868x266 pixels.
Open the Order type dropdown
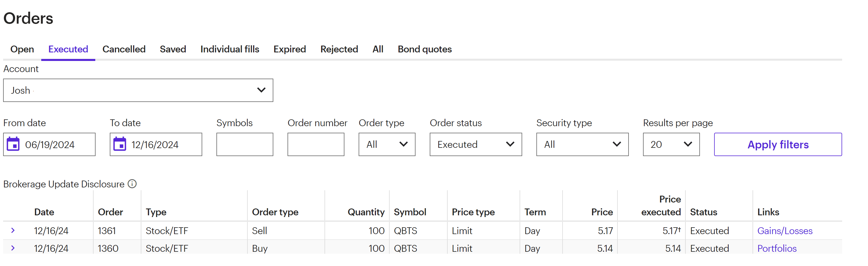click(x=387, y=144)
